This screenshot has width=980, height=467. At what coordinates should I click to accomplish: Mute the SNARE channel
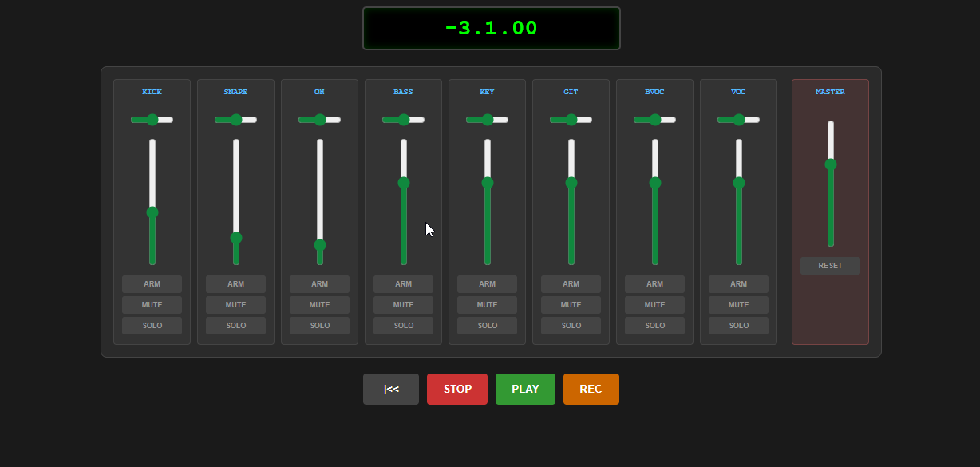(x=235, y=305)
